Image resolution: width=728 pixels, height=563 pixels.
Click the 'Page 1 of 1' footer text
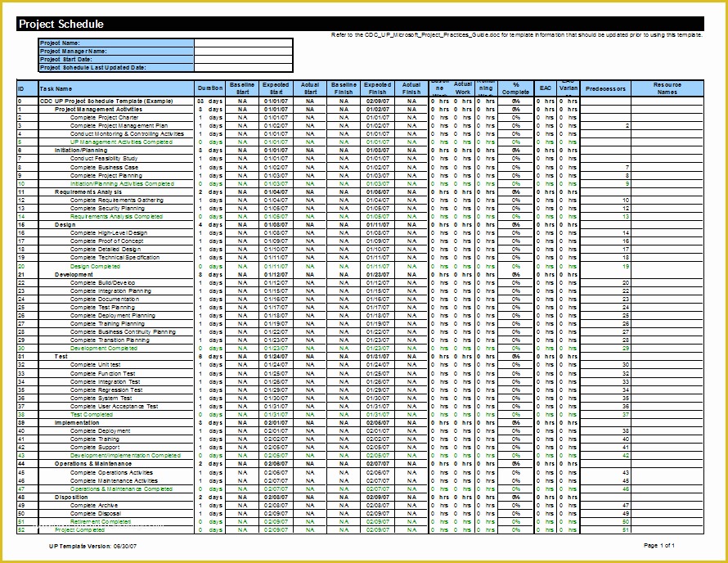point(658,545)
